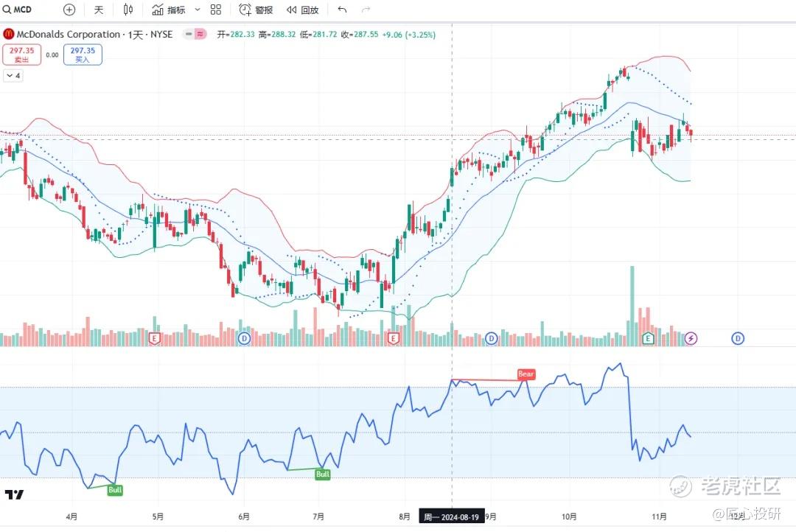Toggle the pink market status pill
This screenshot has height=532, width=796.
click(200, 34)
